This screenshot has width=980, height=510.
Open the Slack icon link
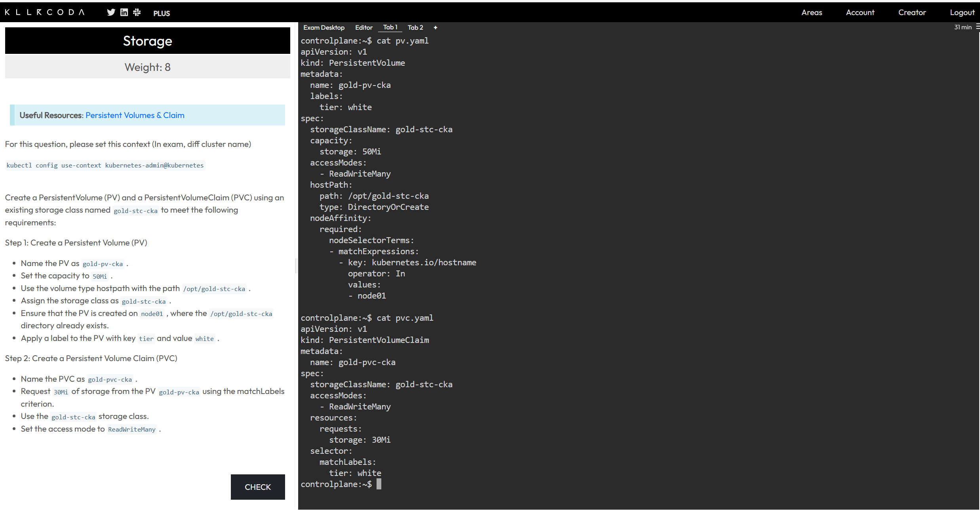(x=137, y=12)
